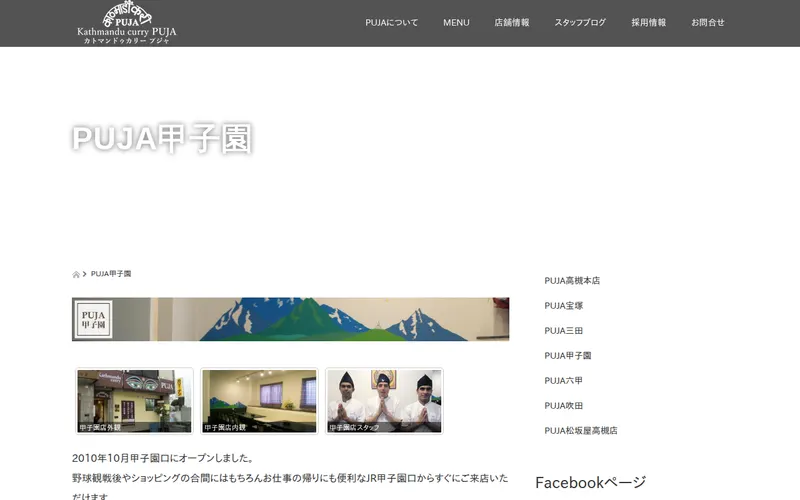Open the スタッフブログ navigation item
This screenshot has width=800, height=500.
tap(580, 22)
